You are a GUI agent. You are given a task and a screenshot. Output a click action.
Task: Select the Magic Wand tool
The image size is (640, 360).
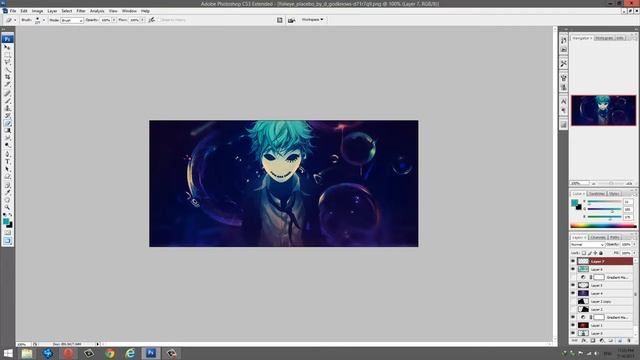tap(7, 69)
